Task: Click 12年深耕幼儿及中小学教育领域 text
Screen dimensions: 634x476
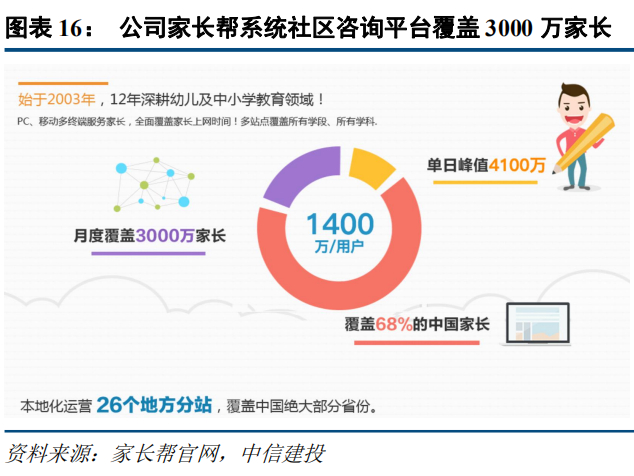Action: click(x=217, y=99)
